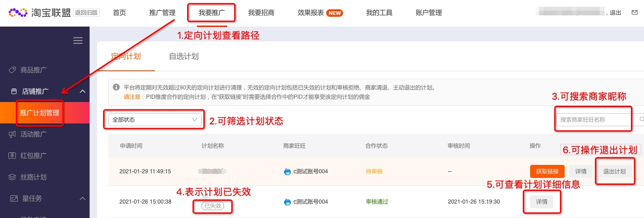Click the 审核通过 status text
Image resolution: width=644 pixels, height=218 pixels.
pyautogui.click(x=377, y=202)
